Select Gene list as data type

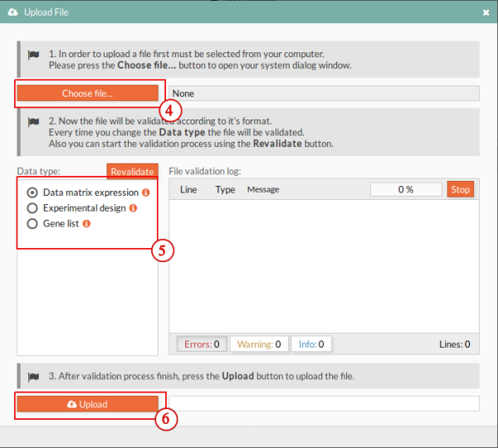click(x=33, y=224)
